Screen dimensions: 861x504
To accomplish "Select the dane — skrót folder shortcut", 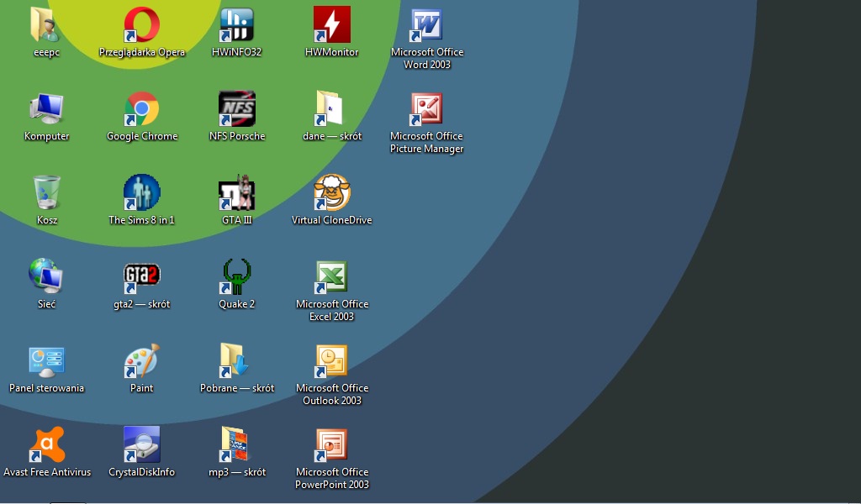I will (331, 108).
